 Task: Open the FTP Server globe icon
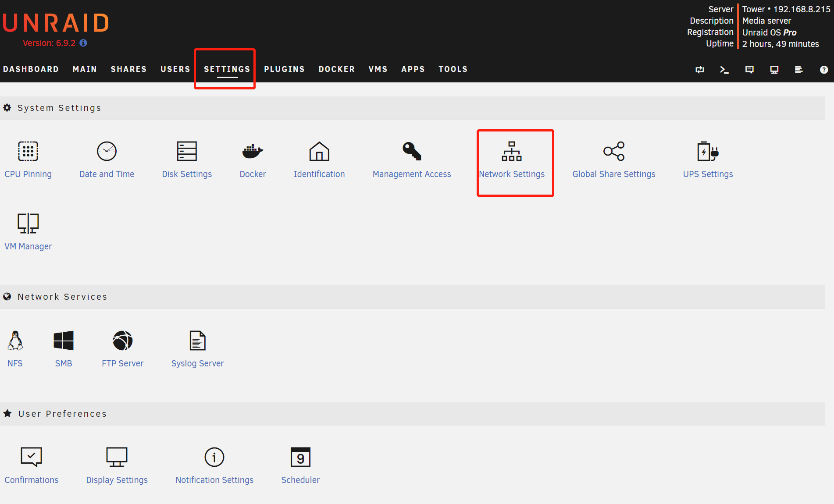click(123, 341)
